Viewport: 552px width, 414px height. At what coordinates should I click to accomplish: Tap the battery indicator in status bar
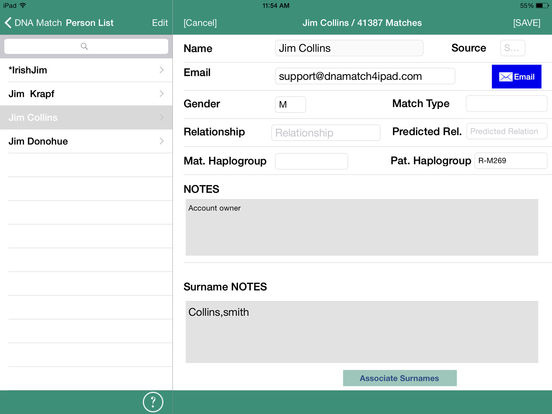pyautogui.click(x=541, y=5)
